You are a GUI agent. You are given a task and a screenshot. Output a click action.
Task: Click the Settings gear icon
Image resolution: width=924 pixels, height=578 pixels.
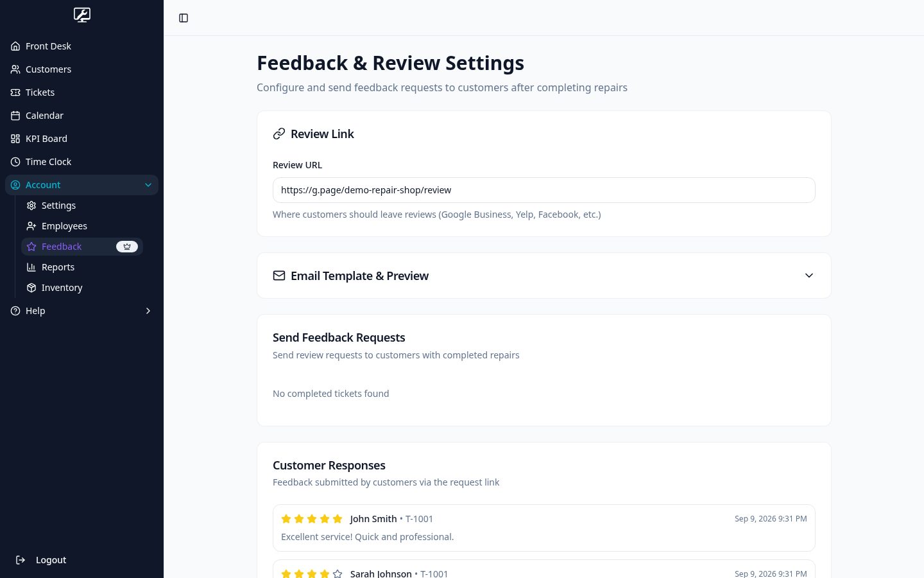(31, 206)
